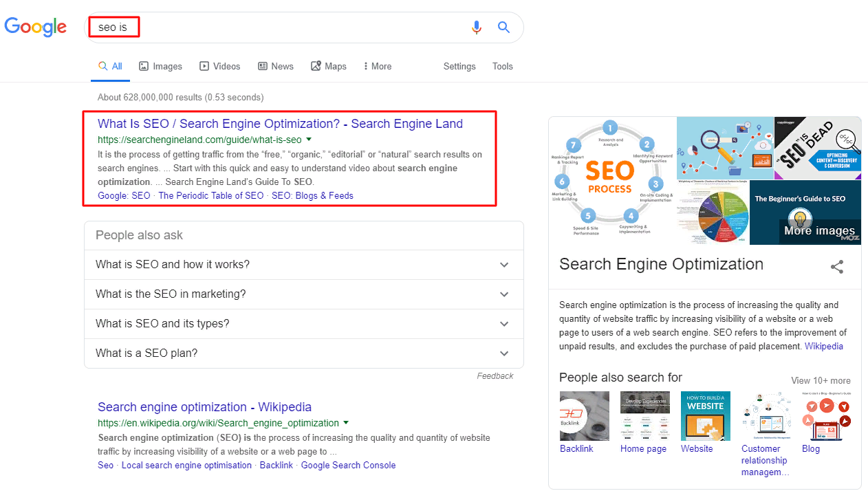The height and width of the screenshot is (491, 868).
Task: Click the microphone voice search icon
Action: (476, 28)
